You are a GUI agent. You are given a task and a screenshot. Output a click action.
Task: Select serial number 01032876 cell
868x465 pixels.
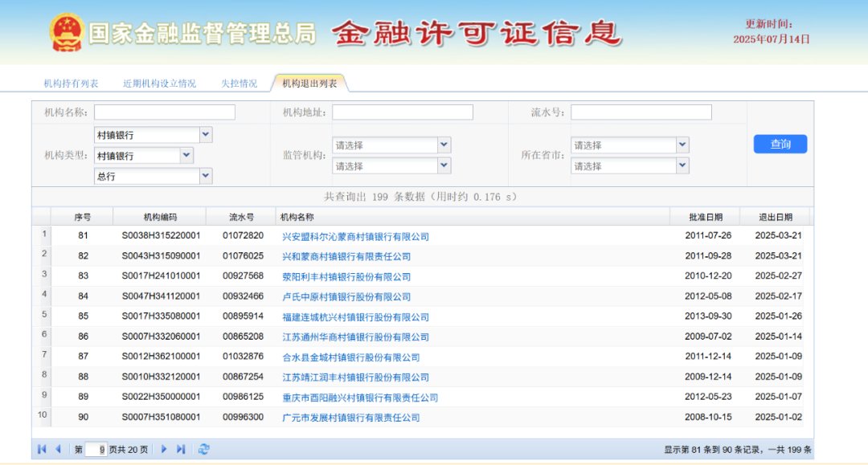(243, 357)
